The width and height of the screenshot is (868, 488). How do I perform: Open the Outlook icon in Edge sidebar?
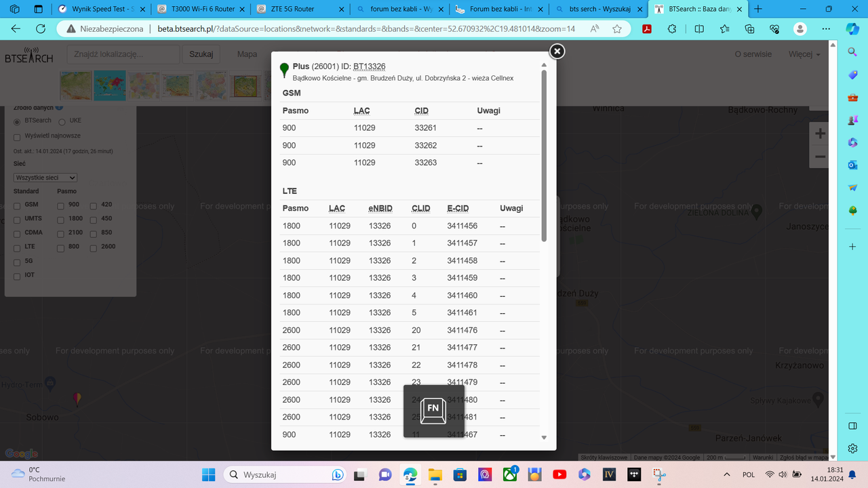[x=852, y=165]
